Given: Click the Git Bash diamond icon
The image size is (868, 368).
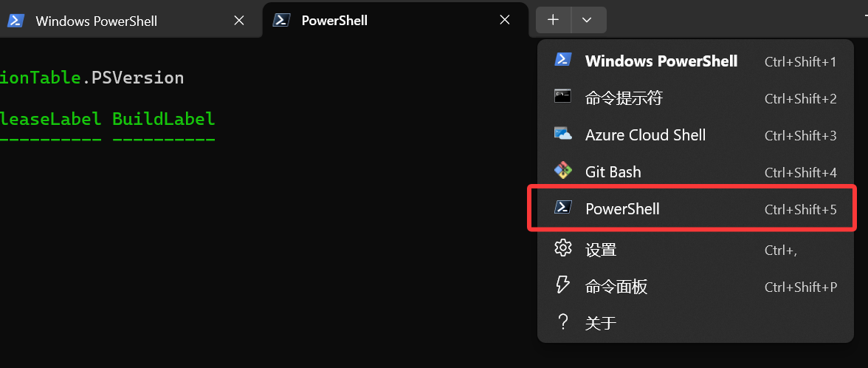Looking at the screenshot, I should [x=563, y=171].
